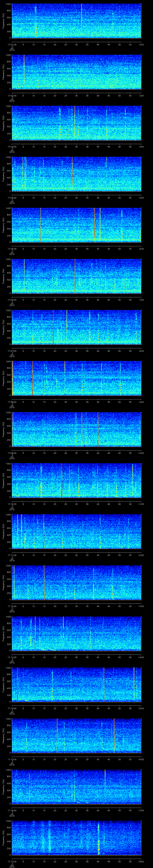Click the 6:00 end time label

(x=141, y=249)
